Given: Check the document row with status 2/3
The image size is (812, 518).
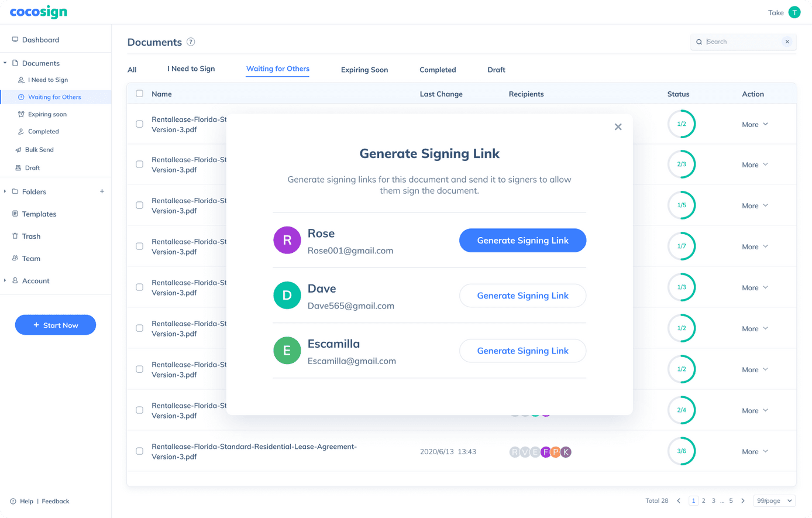Looking at the screenshot, I should 139,164.
